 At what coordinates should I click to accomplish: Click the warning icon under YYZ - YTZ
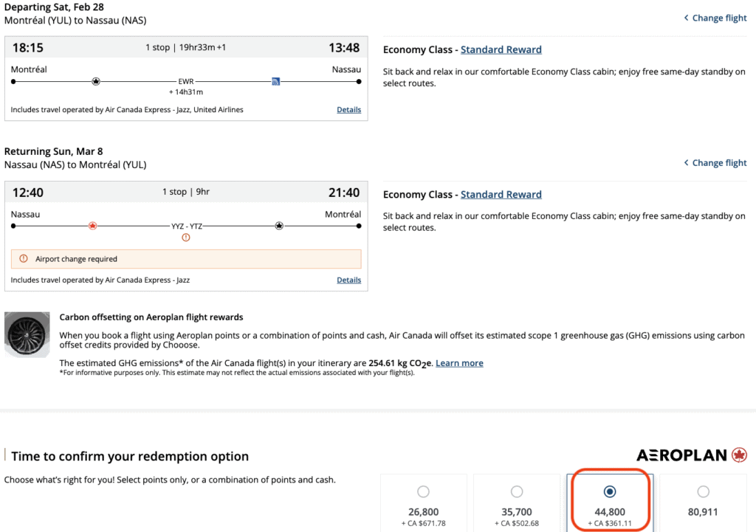tap(186, 238)
